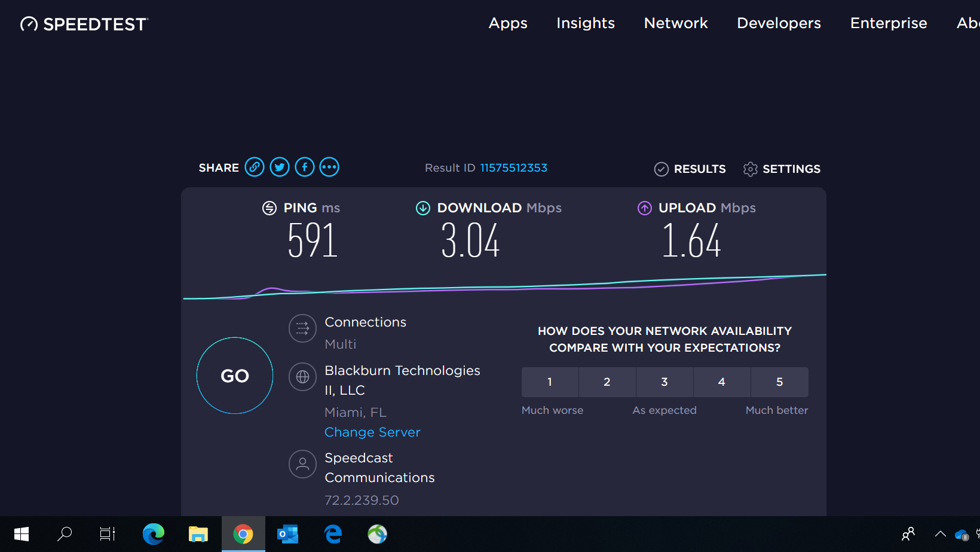The height and width of the screenshot is (552, 980).
Task: Start the test with GO button
Action: tap(235, 376)
